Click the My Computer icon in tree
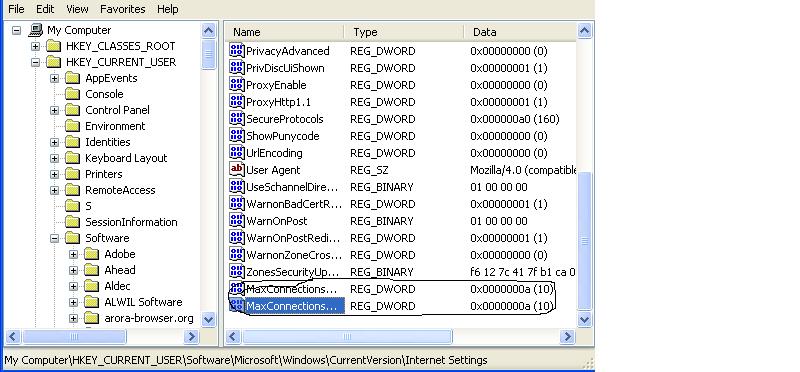Screen dimensions: 800x372 (36, 30)
